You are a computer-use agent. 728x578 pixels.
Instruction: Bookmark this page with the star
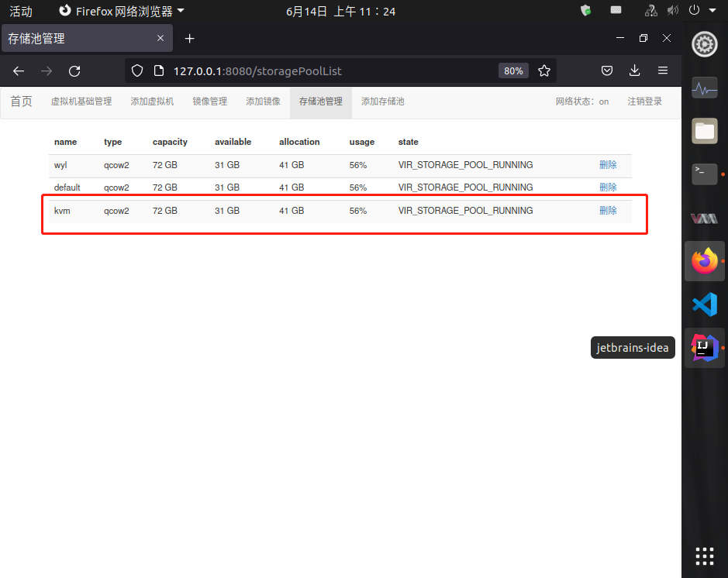(x=544, y=71)
